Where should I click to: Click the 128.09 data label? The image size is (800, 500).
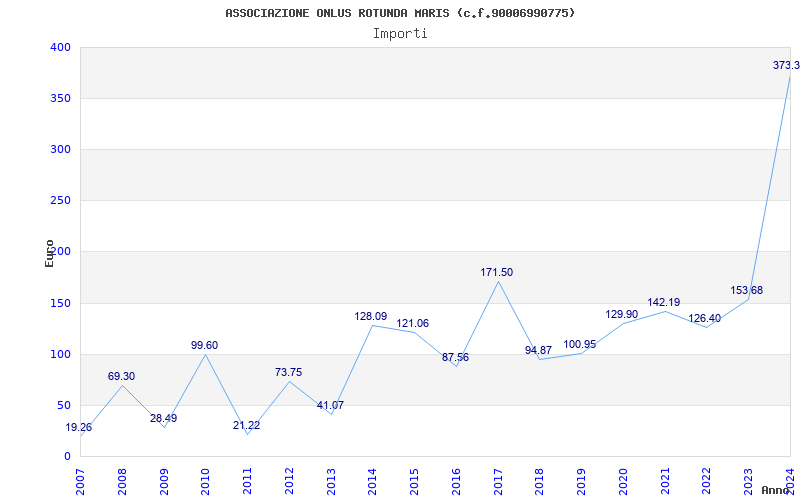click(x=371, y=316)
